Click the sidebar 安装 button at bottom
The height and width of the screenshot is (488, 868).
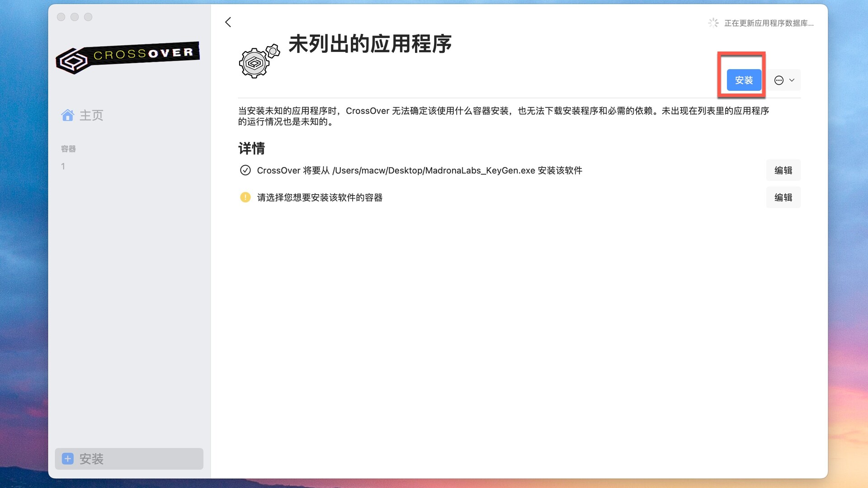coord(129,459)
